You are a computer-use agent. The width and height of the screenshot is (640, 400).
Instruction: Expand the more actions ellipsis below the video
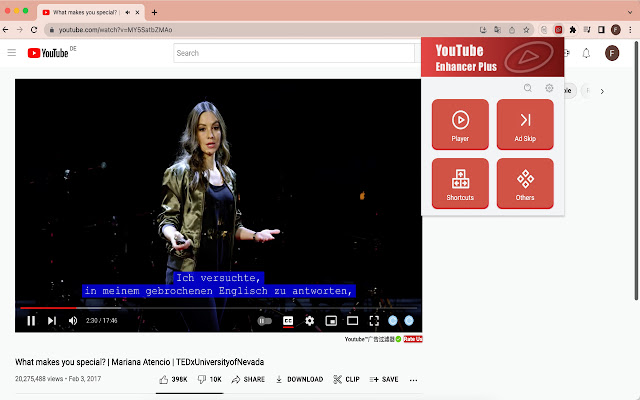[x=413, y=380]
